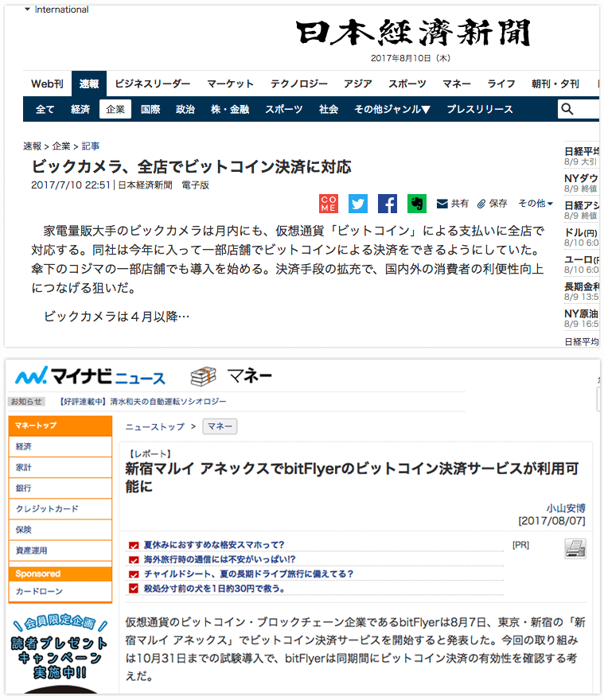Select 国際 in the blue submenu
The image size is (604, 700).
coord(150,109)
